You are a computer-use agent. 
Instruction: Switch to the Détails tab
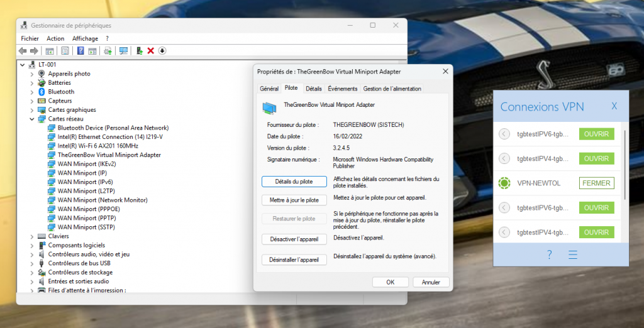(x=314, y=89)
